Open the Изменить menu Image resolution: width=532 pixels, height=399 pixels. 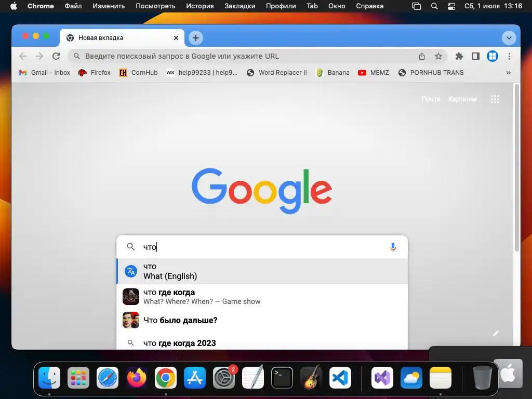point(109,6)
